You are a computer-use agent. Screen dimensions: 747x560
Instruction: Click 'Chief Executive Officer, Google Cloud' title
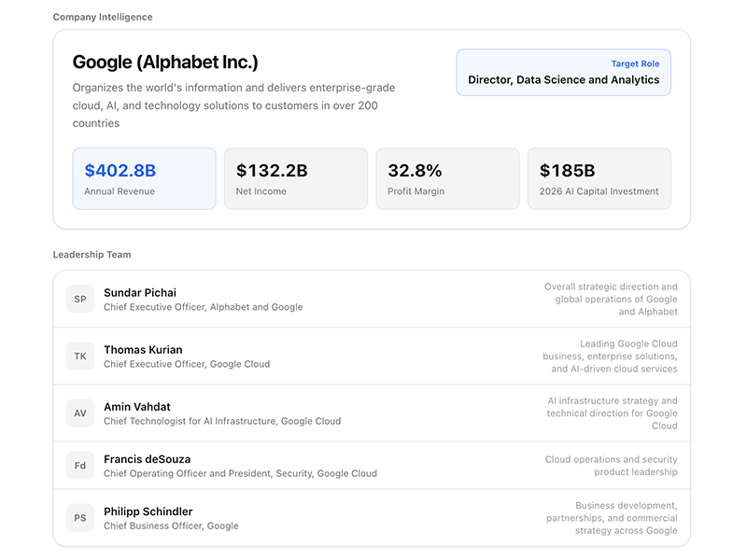click(187, 364)
